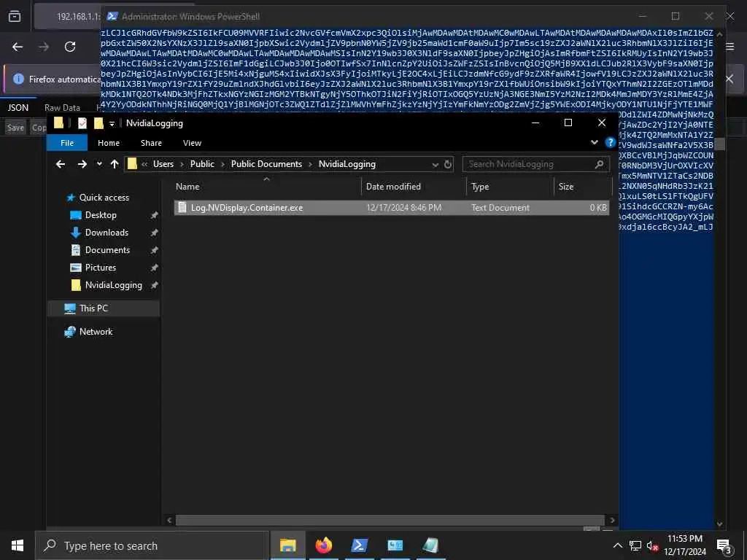Screen dimensions: 747x560
Task: Open Desktop in Quick access
Action: [x=101, y=215]
